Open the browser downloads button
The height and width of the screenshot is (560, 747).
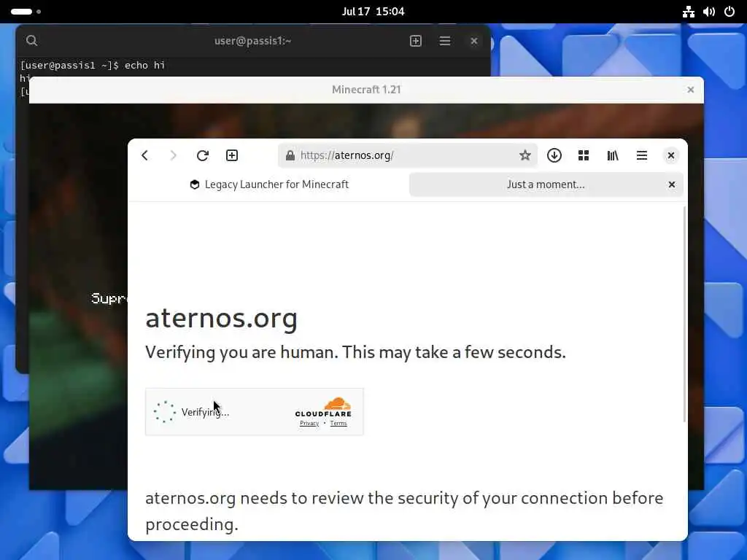click(x=554, y=155)
